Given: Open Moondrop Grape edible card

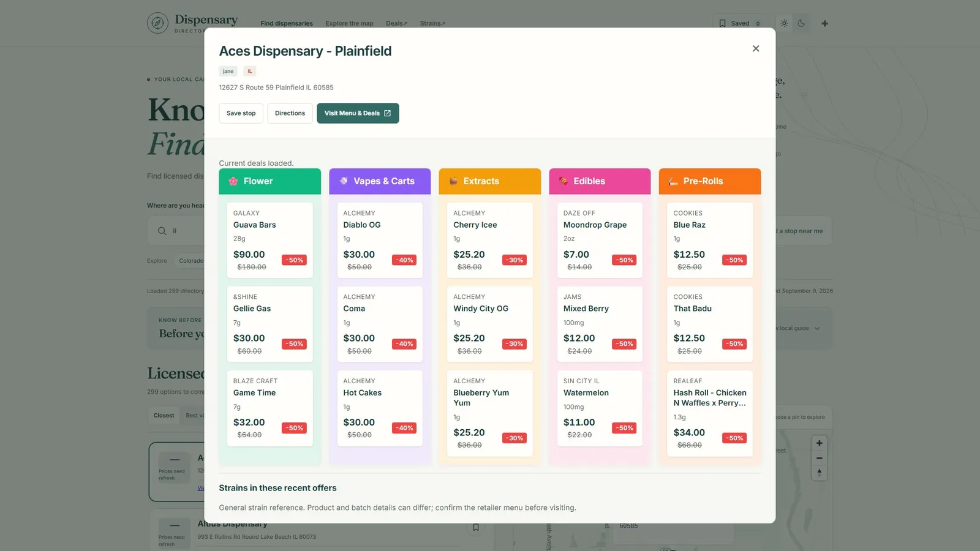Looking at the screenshot, I should 600,240.
